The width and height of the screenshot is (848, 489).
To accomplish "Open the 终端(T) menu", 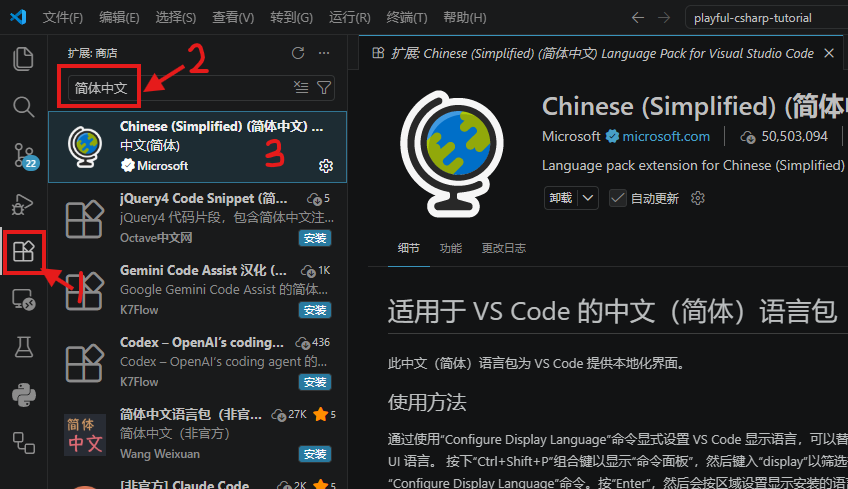I will (x=407, y=18).
